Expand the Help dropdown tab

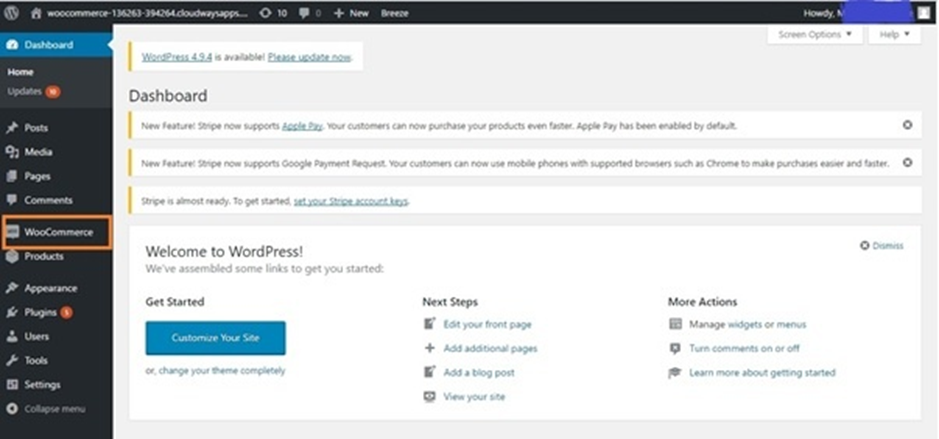(895, 35)
